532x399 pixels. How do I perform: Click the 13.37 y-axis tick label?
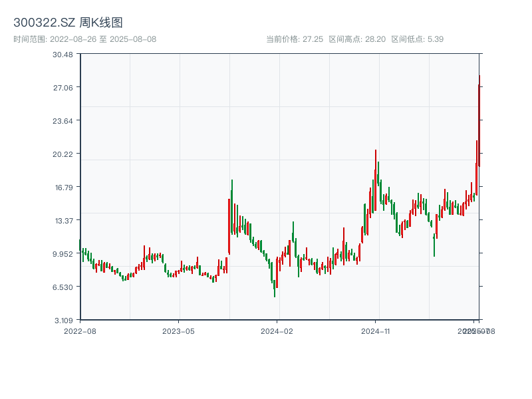pyautogui.click(x=63, y=220)
